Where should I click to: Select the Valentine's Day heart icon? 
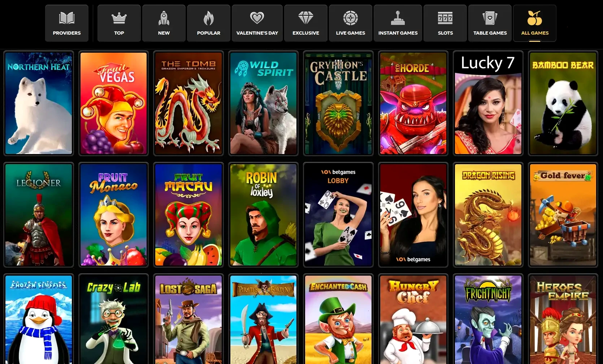coord(257,23)
